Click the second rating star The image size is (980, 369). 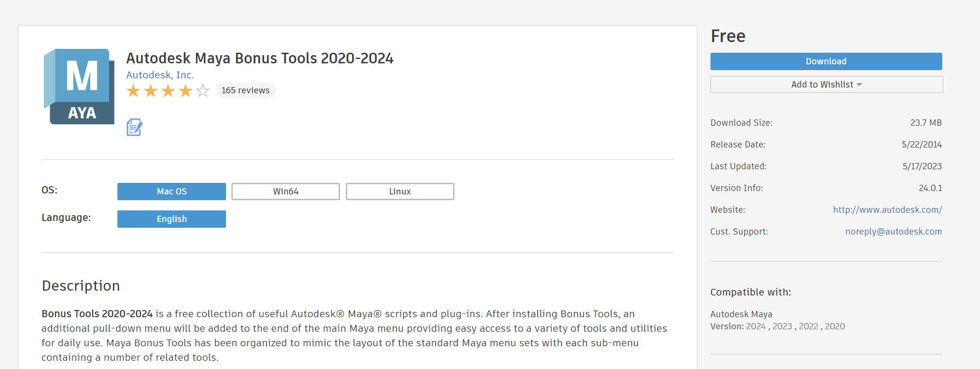pyautogui.click(x=151, y=90)
